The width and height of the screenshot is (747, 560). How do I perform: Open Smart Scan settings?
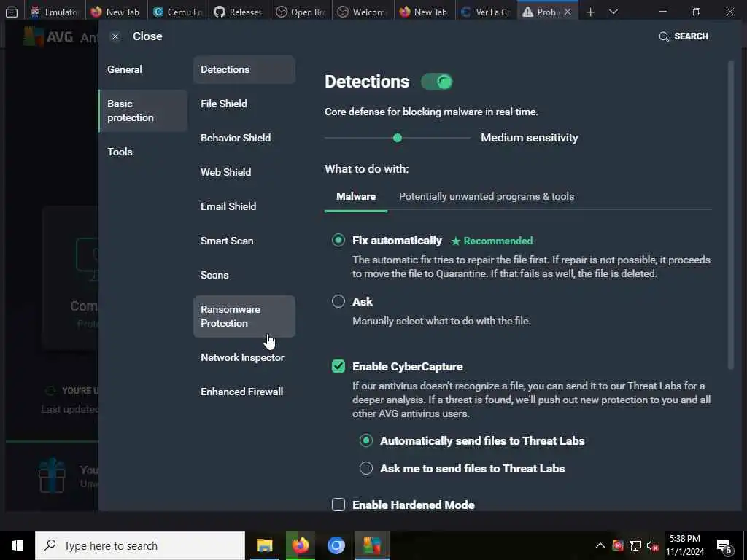[x=244, y=241]
